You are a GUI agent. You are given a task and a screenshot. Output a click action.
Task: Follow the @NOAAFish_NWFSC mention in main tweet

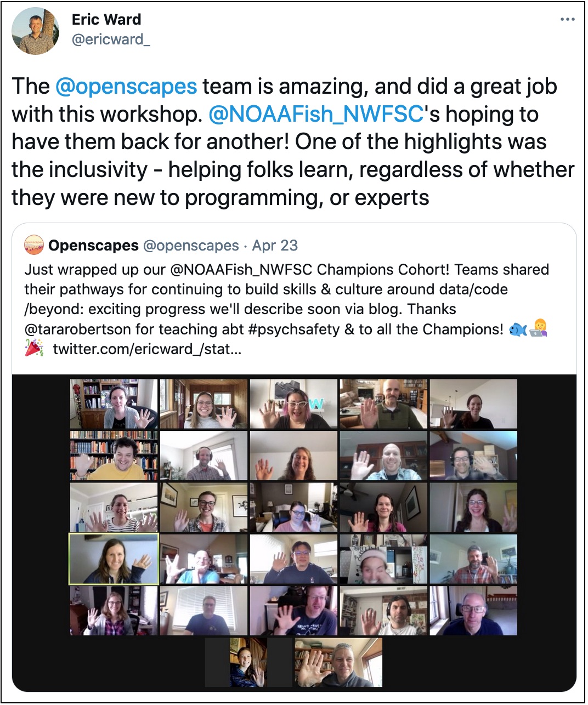(316, 114)
